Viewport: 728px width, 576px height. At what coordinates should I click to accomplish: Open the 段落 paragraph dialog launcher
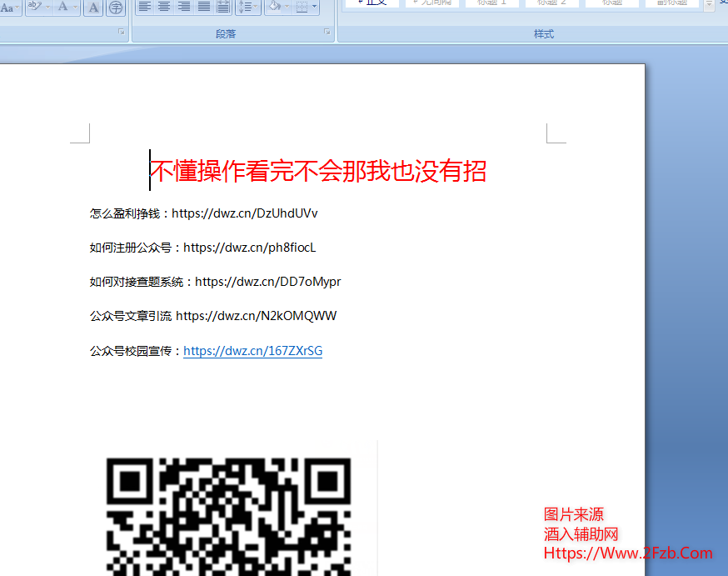pos(327,32)
